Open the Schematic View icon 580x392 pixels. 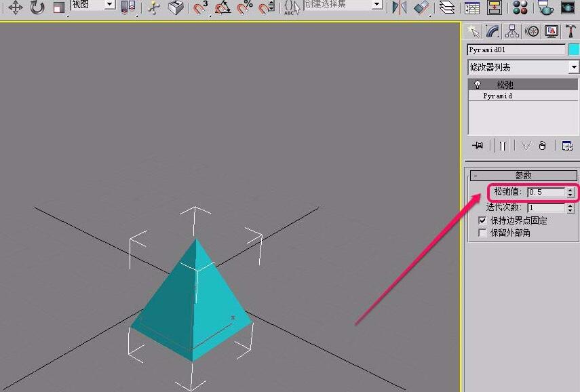tap(494, 7)
